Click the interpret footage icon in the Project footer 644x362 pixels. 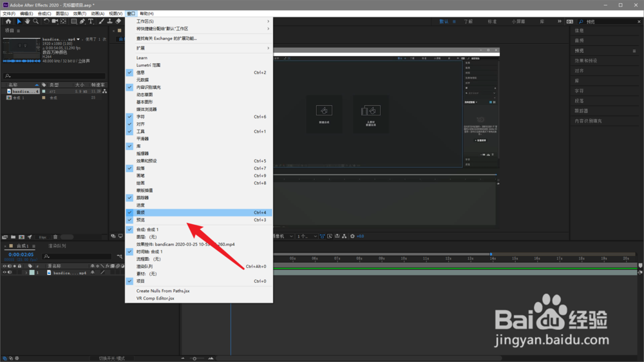5,237
